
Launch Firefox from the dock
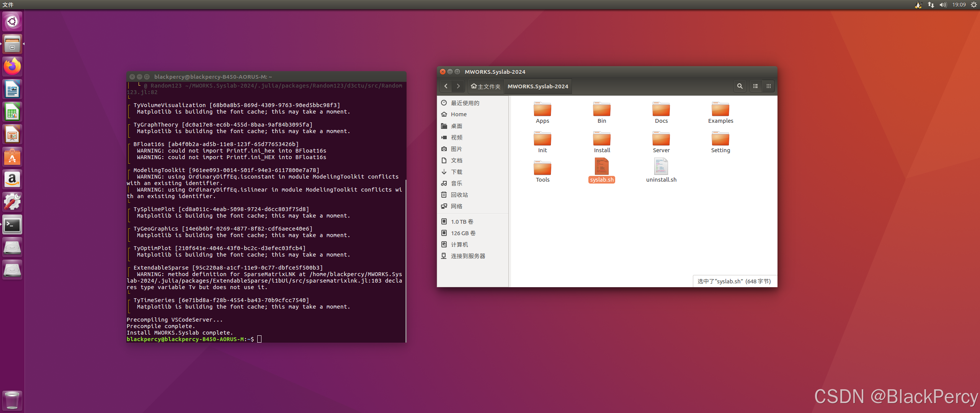tap(12, 67)
